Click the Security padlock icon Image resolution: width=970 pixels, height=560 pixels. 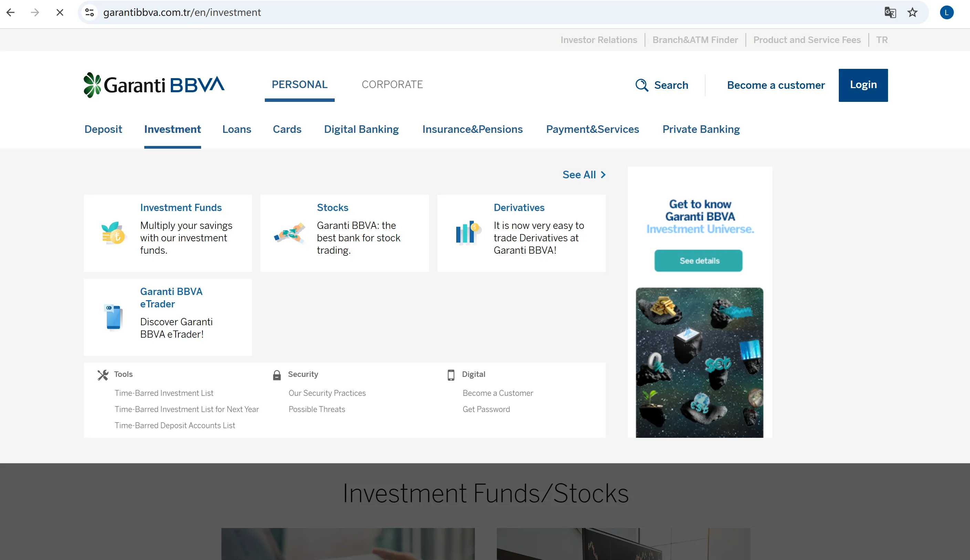277,375
